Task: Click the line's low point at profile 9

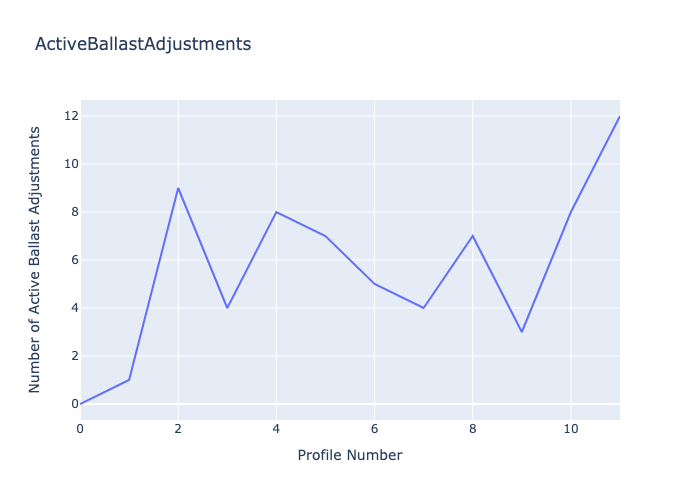Action: [521, 332]
